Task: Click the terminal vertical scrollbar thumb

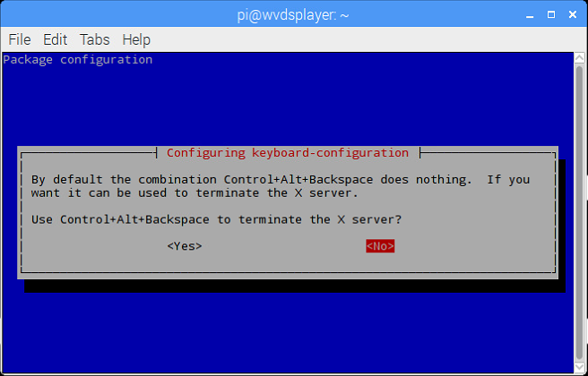Action: pos(579,212)
